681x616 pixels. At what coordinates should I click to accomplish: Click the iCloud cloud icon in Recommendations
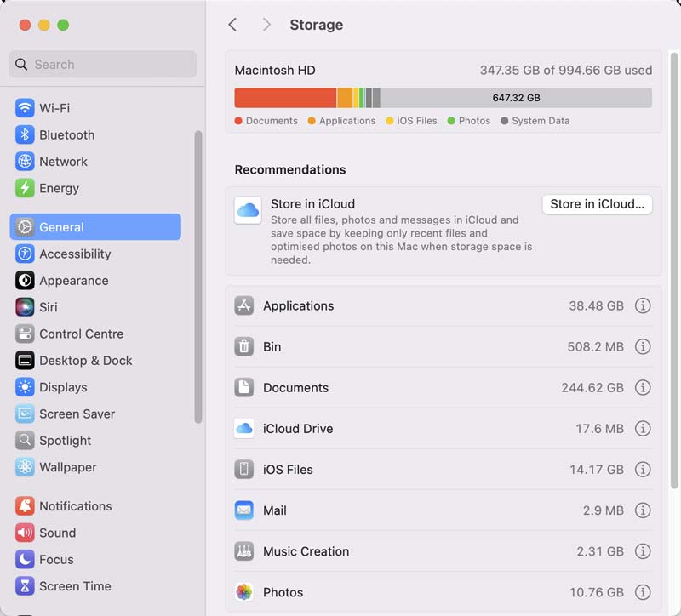tap(248, 210)
